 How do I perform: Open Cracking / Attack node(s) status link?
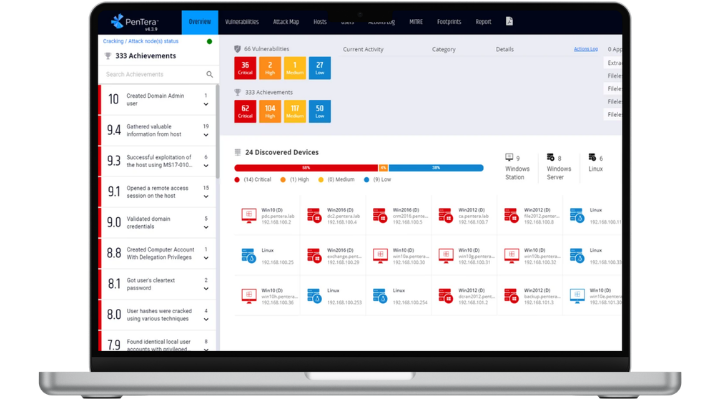141,41
